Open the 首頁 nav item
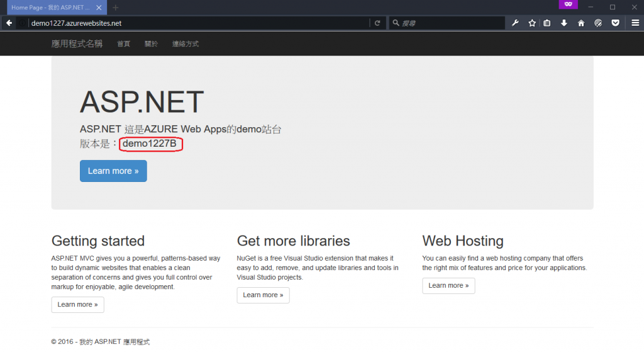 click(123, 43)
